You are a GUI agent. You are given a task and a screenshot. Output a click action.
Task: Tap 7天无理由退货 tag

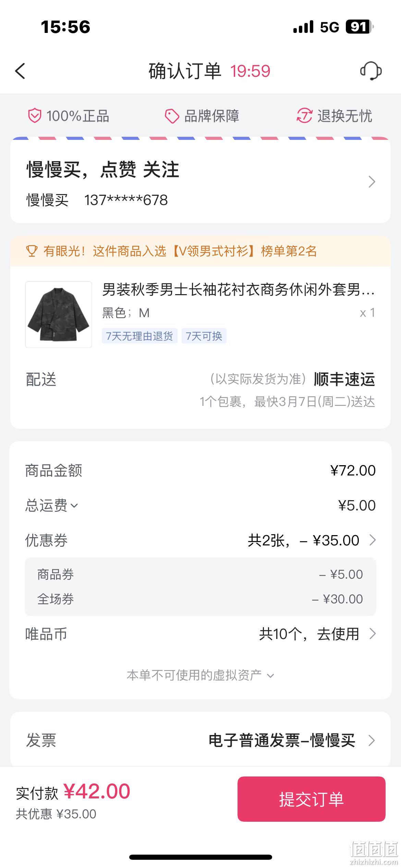coord(139,336)
